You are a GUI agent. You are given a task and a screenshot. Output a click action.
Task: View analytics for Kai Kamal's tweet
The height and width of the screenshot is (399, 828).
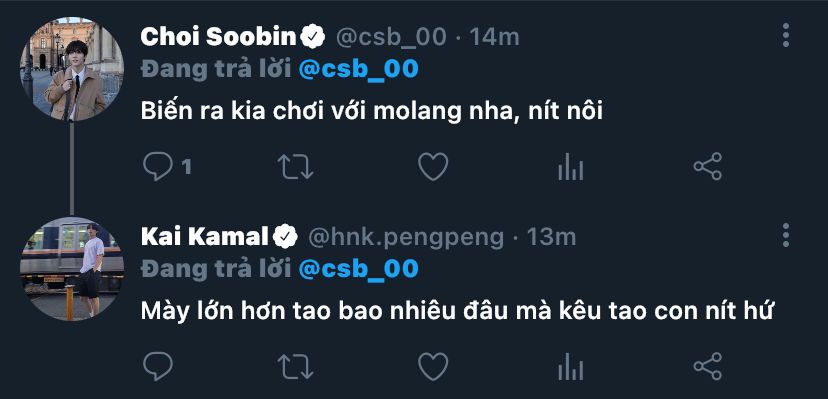(x=570, y=366)
